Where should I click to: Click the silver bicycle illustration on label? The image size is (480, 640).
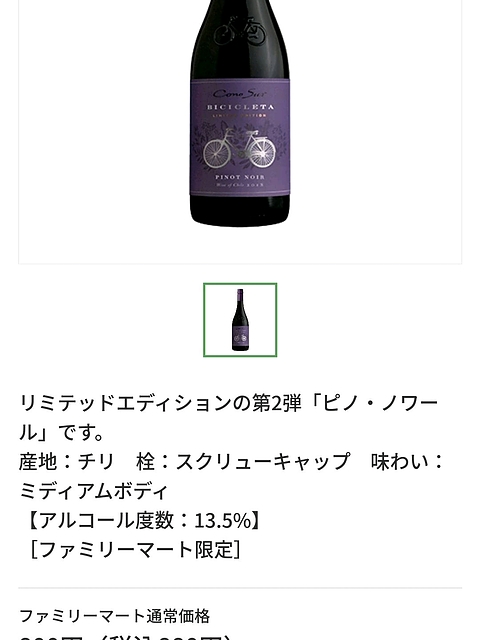(240, 148)
